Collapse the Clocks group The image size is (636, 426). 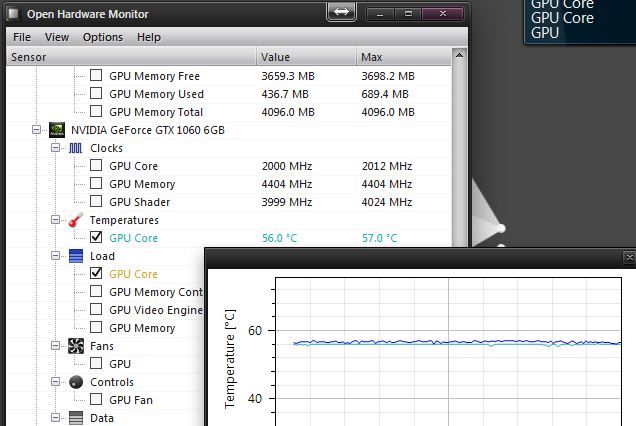[x=56, y=148]
